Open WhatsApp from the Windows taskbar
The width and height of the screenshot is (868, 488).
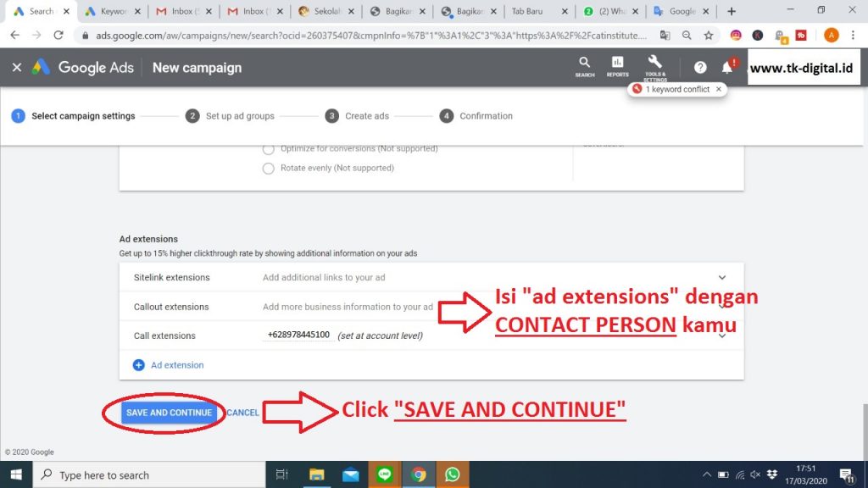pos(452,475)
